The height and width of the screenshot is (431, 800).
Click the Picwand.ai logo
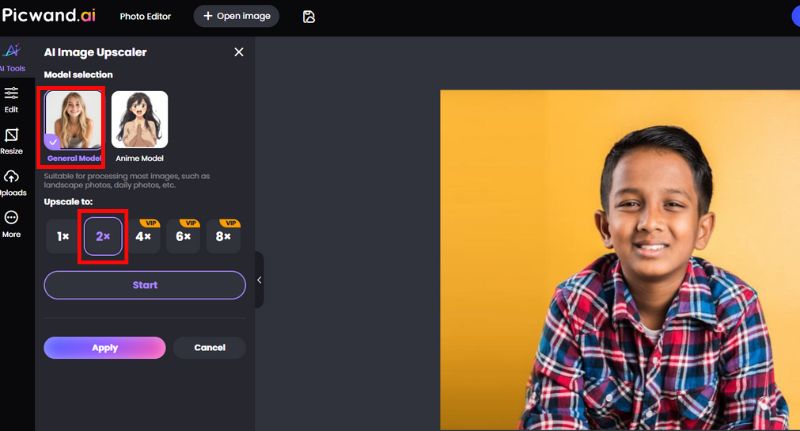(49, 16)
